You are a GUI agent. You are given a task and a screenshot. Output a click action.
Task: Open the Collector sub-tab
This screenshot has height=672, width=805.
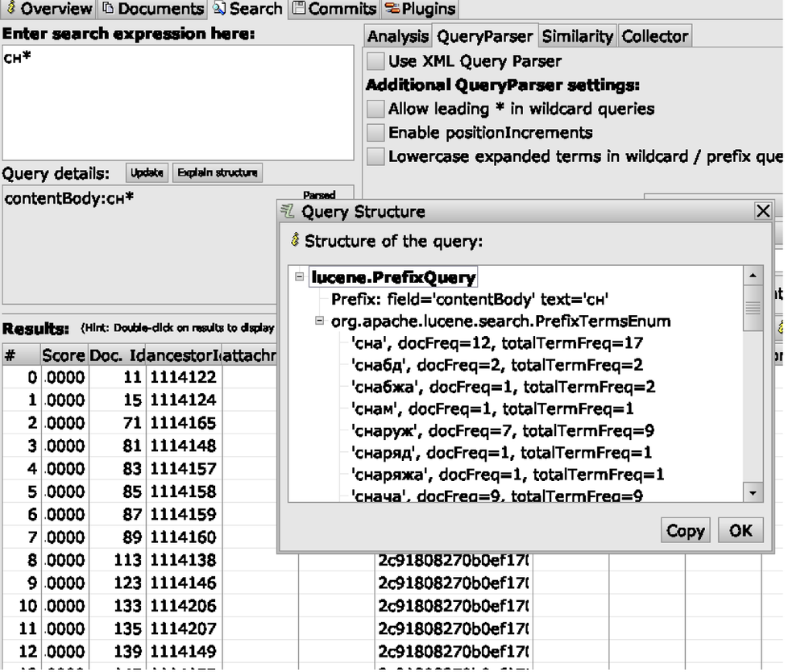pyautogui.click(x=654, y=36)
